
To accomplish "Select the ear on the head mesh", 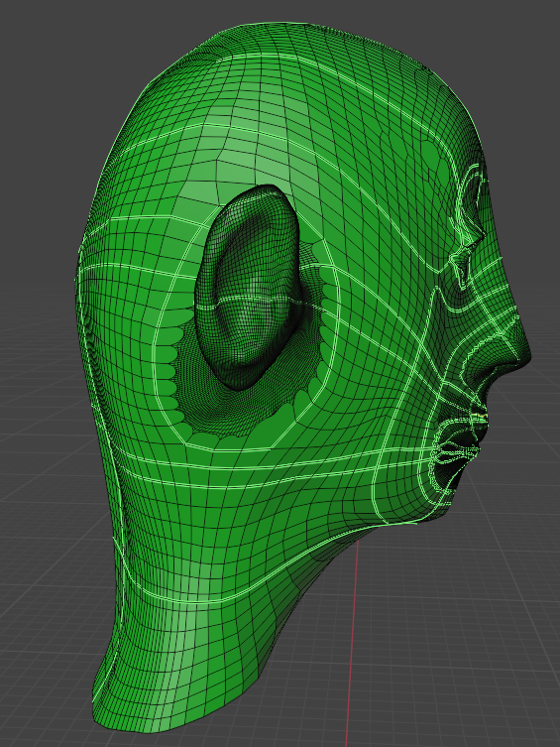I will point(250,286).
